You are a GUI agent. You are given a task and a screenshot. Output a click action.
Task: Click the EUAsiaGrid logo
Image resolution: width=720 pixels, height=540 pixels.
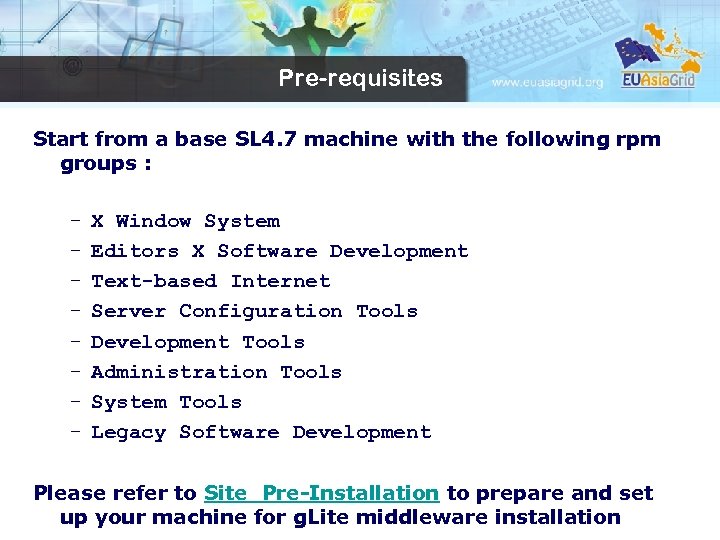[658, 55]
